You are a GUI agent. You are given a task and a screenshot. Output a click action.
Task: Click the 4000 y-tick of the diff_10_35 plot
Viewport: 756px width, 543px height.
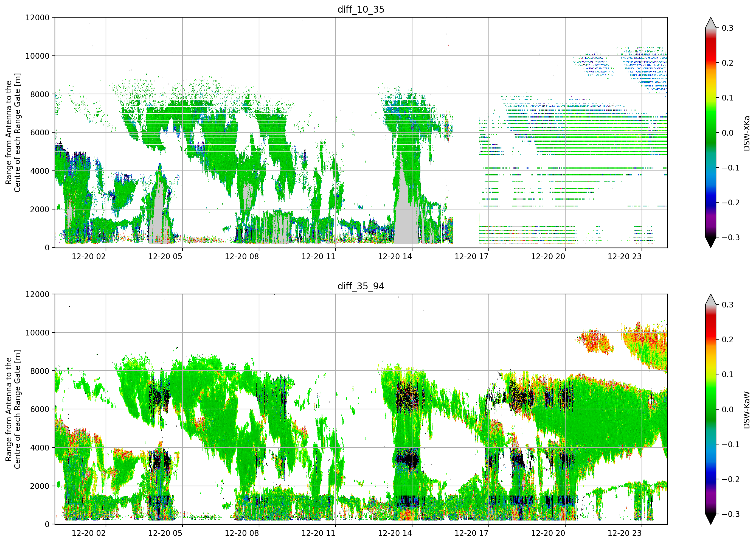click(x=40, y=171)
